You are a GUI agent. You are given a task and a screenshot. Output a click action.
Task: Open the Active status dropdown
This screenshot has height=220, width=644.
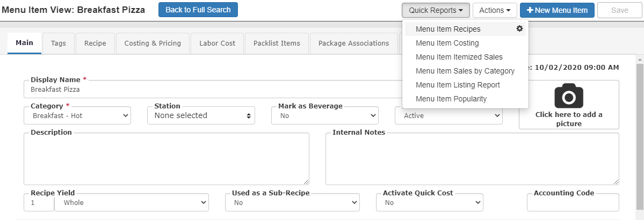[449, 116]
